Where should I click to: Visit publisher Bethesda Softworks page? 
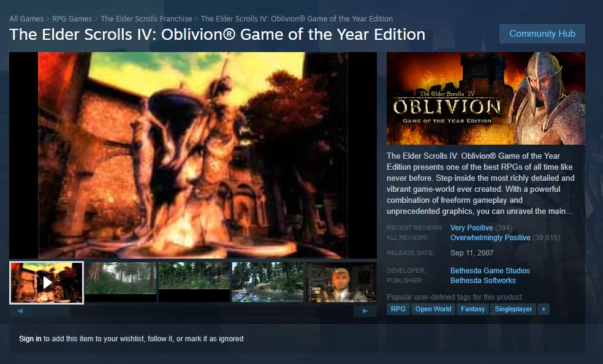[x=483, y=281]
